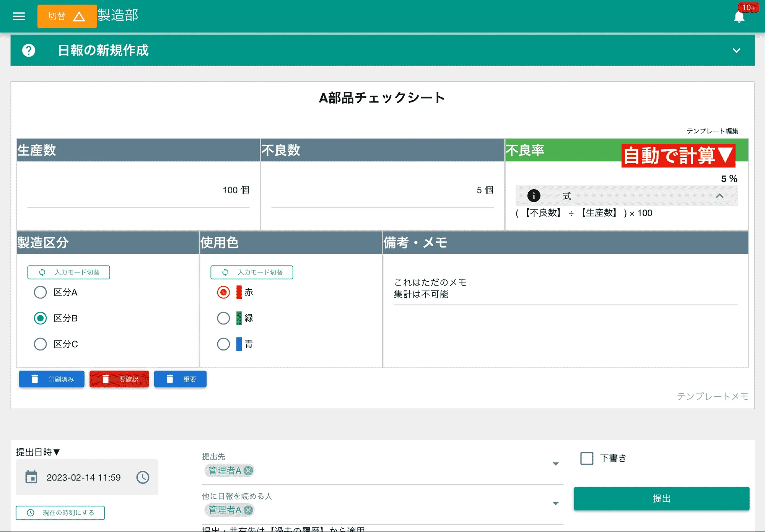Click 現在の時刻にする button
Viewport: 765px width, 532px height.
[x=60, y=513]
